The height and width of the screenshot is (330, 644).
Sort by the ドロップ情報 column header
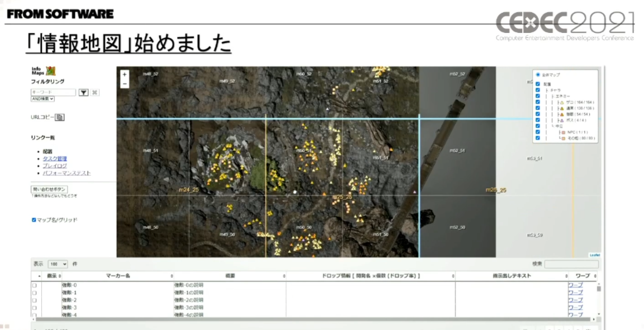click(x=371, y=276)
